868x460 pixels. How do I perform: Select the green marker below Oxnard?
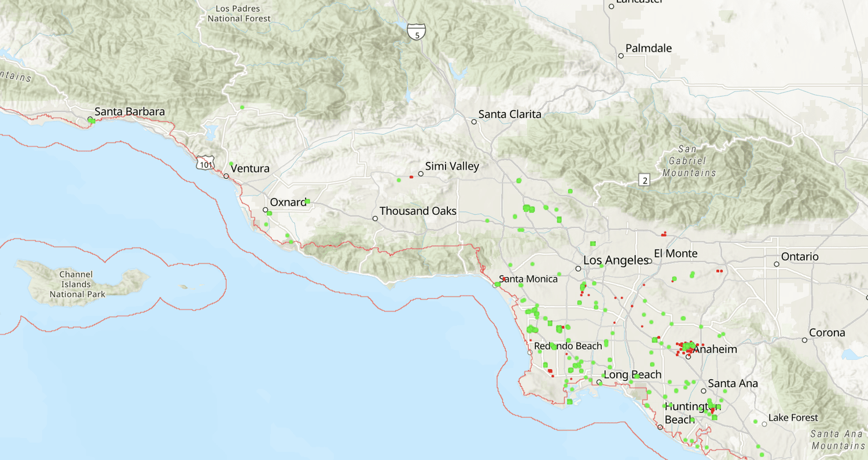(269, 214)
